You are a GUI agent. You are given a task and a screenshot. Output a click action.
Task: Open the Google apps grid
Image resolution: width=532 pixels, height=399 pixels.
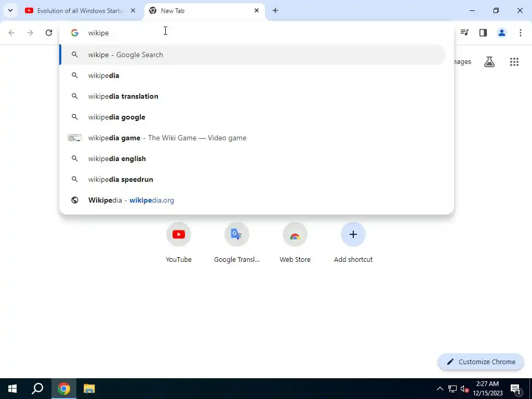click(x=514, y=62)
